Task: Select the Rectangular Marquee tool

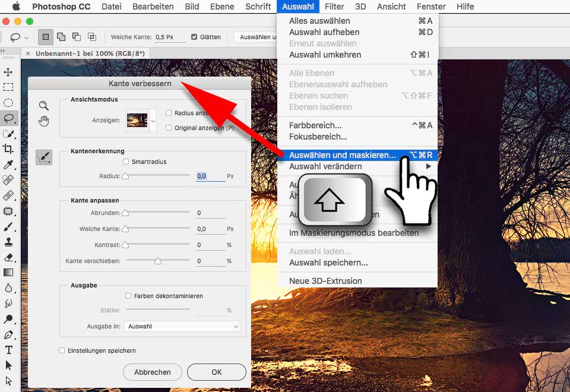Action: 8,87
